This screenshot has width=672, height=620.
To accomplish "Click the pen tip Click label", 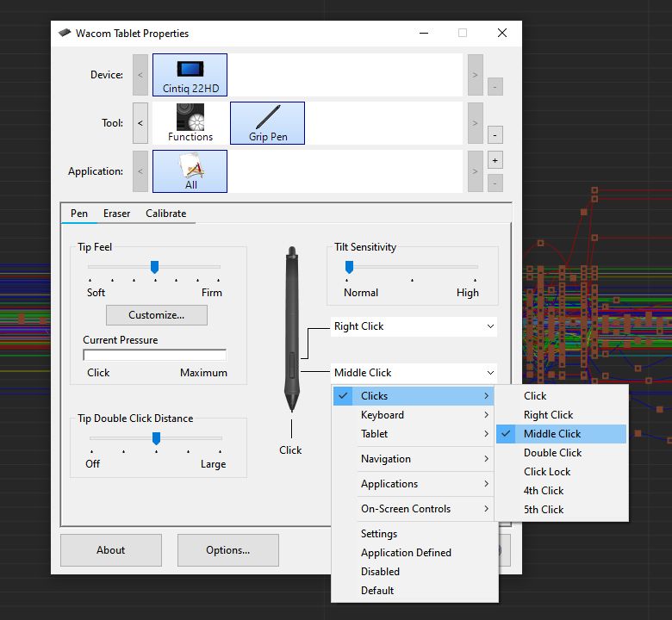I will coord(290,450).
